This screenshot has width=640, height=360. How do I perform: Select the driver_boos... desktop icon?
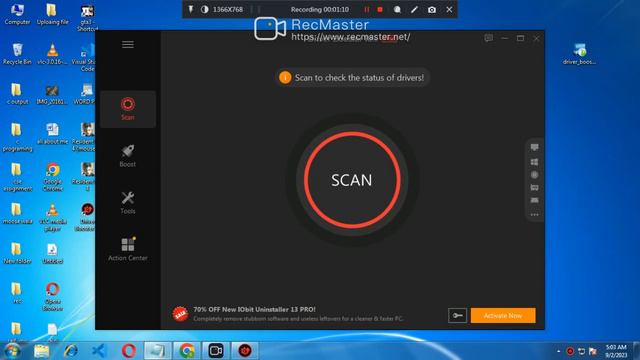tap(579, 54)
